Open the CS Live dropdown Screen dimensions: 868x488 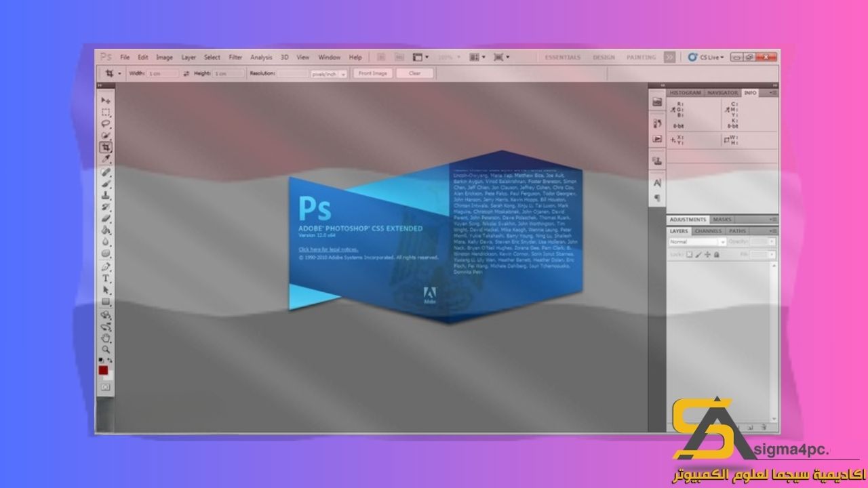705,58
